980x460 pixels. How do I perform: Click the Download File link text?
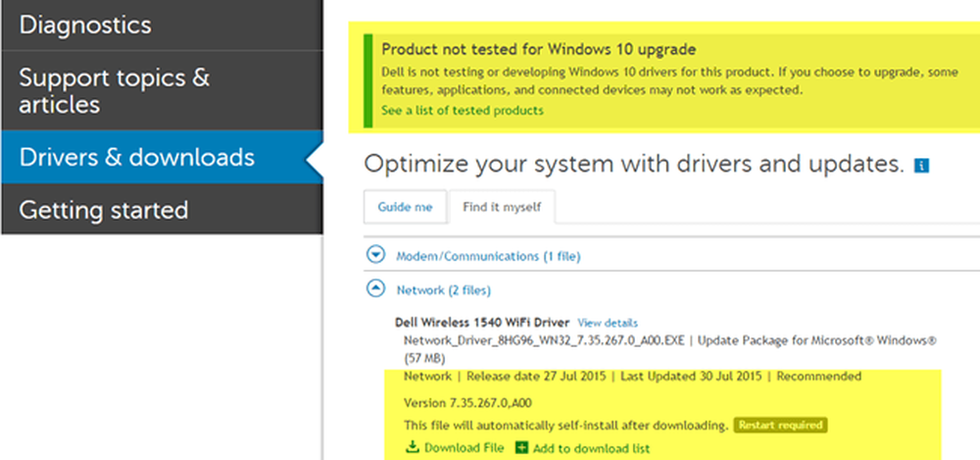464,448
